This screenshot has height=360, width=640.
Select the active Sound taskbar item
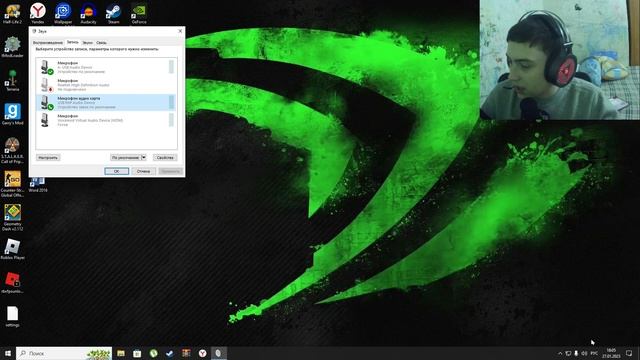click(219, 353)
